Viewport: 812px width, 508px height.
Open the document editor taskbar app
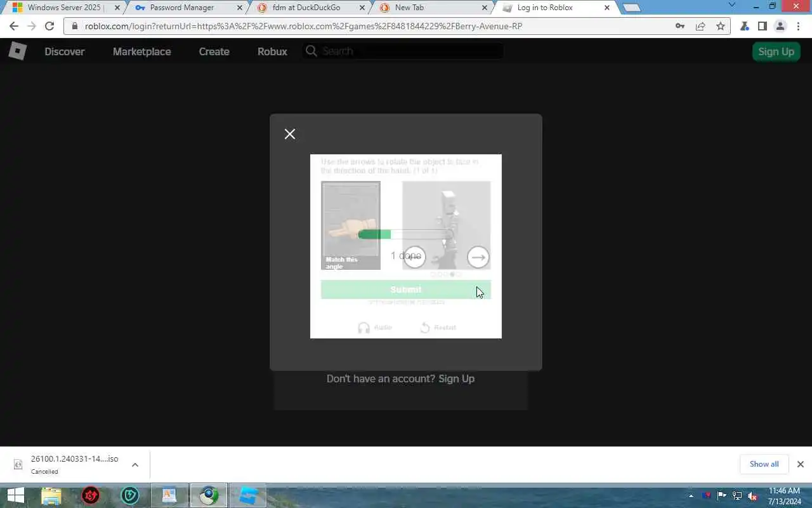[x=169, y=495]
